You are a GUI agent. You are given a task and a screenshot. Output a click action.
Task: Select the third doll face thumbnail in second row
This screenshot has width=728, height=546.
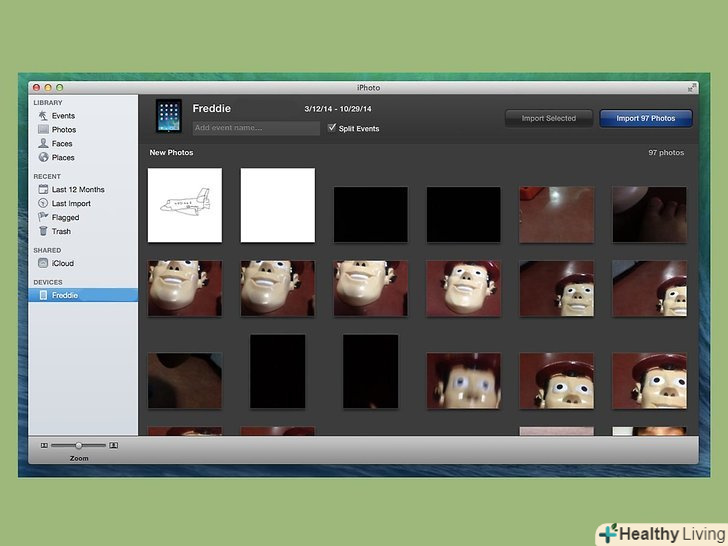pos(370,288)
